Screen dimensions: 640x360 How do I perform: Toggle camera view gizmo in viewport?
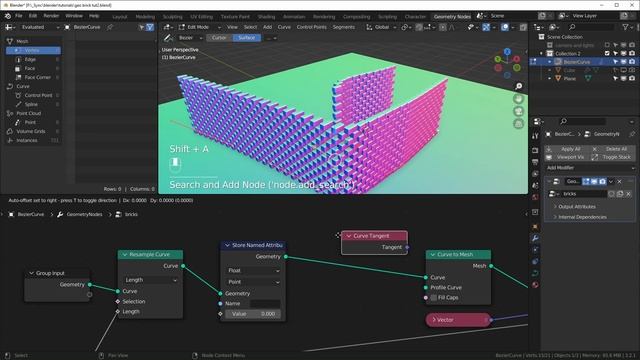pos(518,111)
